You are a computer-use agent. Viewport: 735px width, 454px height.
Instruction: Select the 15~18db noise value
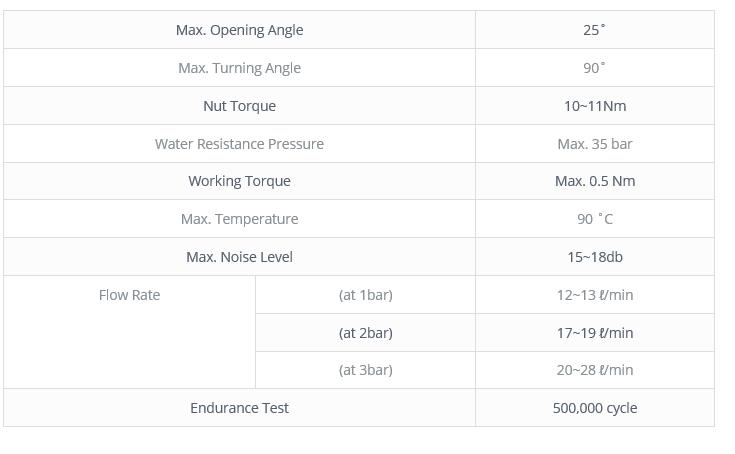pos(595,257)
